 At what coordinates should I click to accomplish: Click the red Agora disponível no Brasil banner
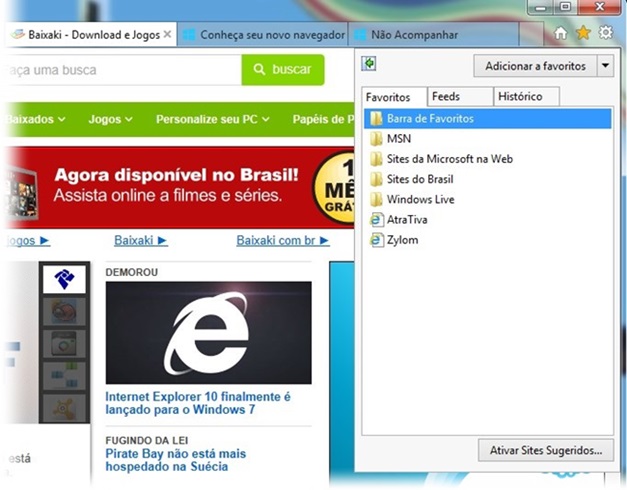[179, 187]
